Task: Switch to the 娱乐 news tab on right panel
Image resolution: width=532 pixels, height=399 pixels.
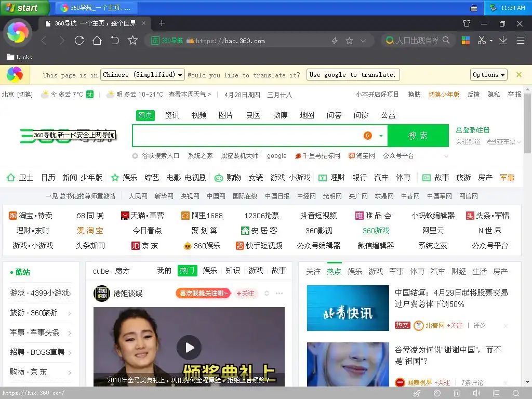Action: [x=355, y=271]
